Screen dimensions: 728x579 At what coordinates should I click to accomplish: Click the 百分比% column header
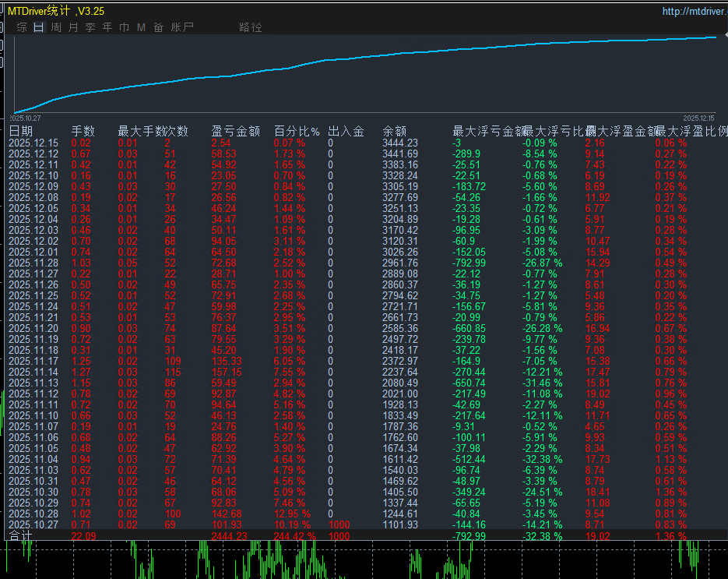click(x=297, y=132)
